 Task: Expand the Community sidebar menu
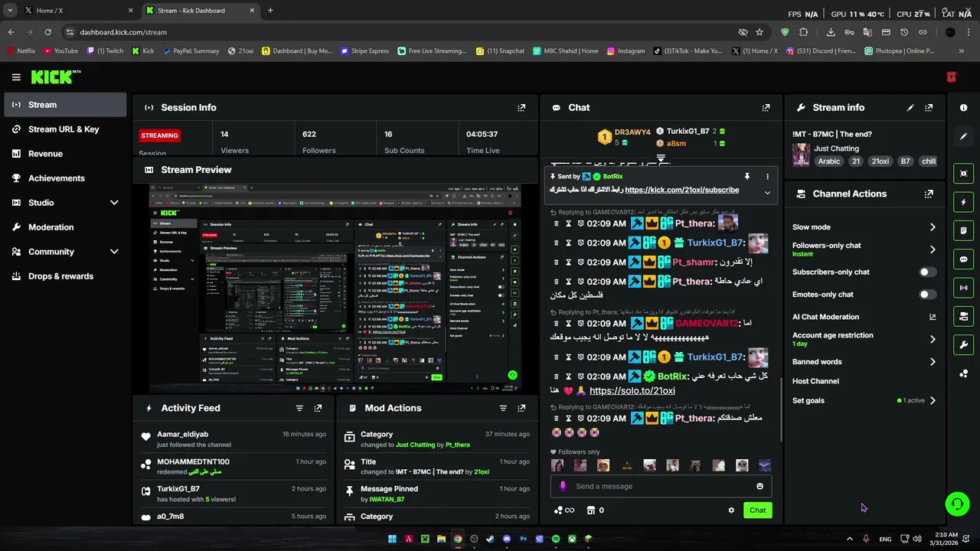(x=114, y=252)
